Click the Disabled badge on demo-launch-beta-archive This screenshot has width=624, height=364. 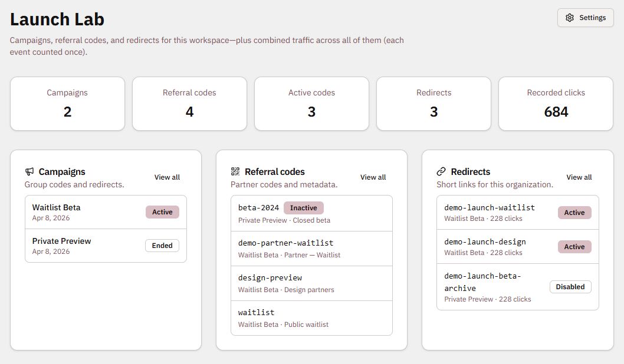click(x=570, y=287)
